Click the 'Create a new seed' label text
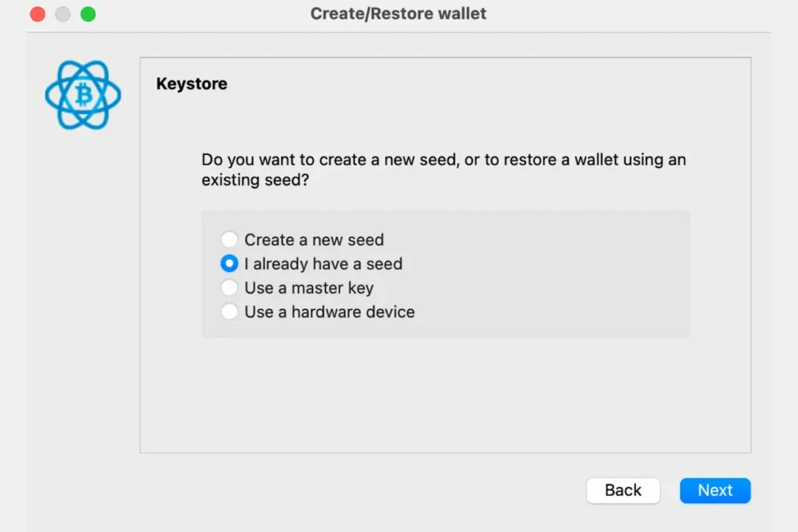Image resolution: width=798 pixels, height=532 pixels. coord(314,240)
